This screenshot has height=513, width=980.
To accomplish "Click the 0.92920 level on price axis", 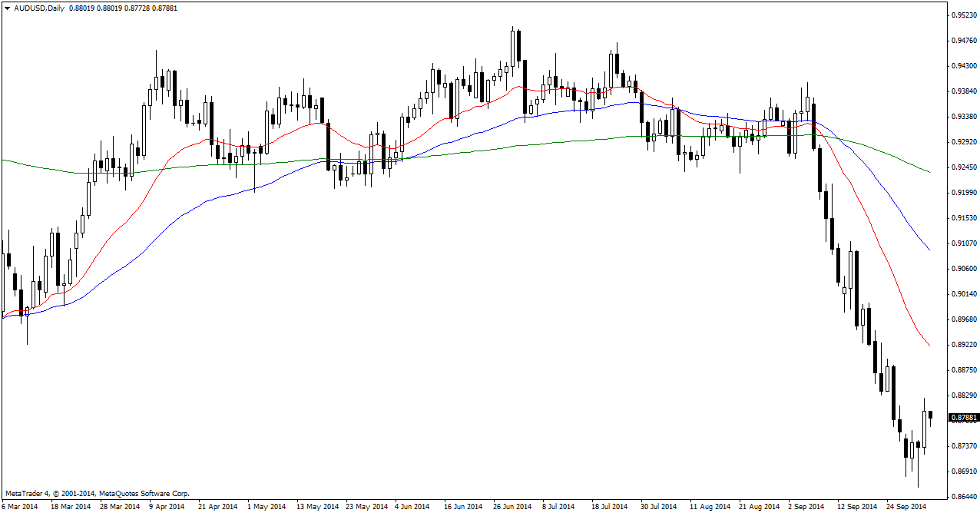I will coord(964,142).
